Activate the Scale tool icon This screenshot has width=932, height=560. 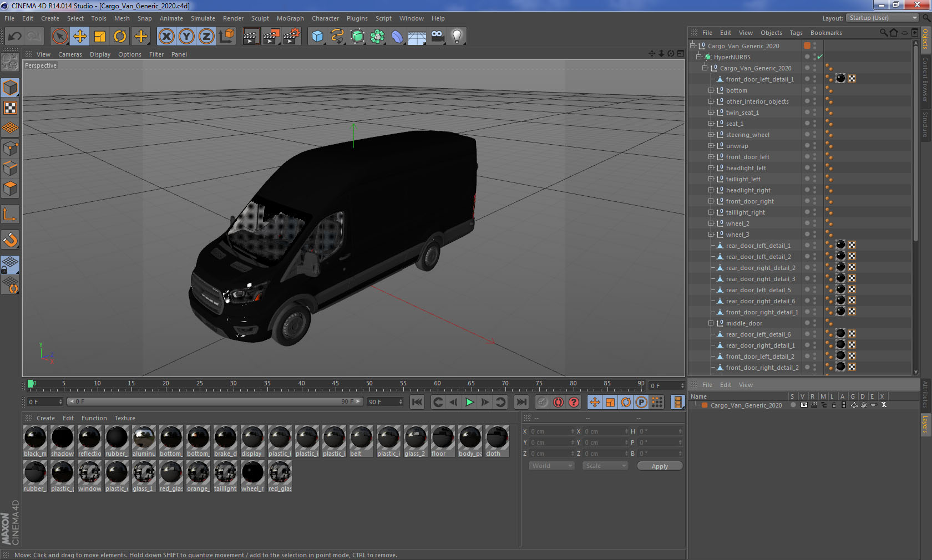click(x=100, y=37)
